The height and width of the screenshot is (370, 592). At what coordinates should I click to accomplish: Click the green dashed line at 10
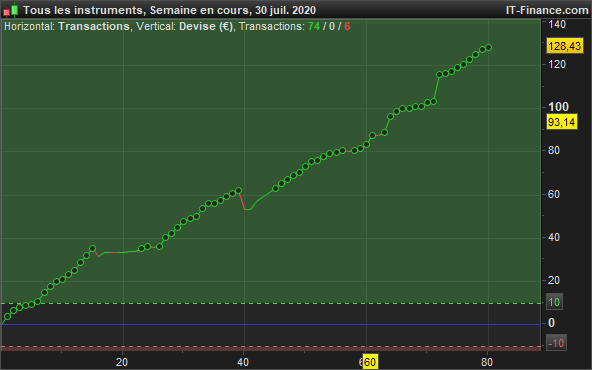(271, 303)
